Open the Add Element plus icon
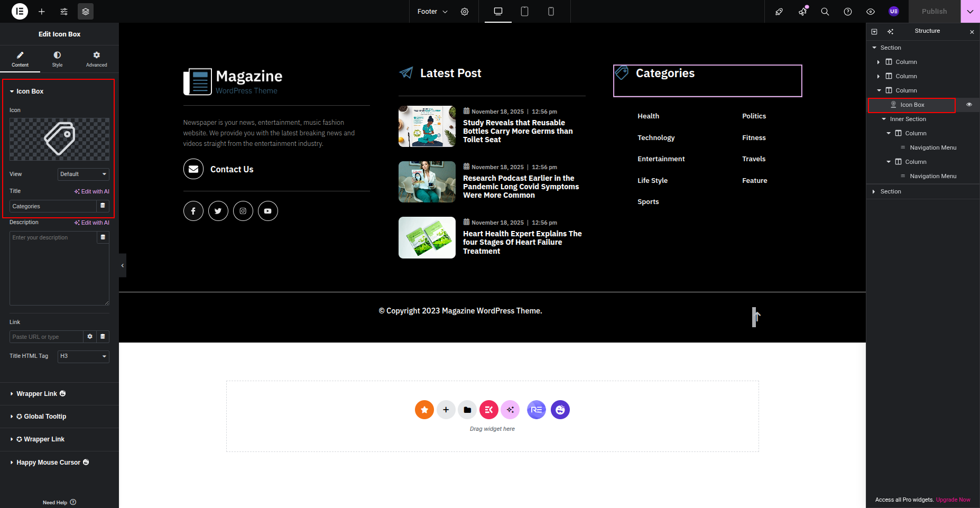 tap(42, 11)
